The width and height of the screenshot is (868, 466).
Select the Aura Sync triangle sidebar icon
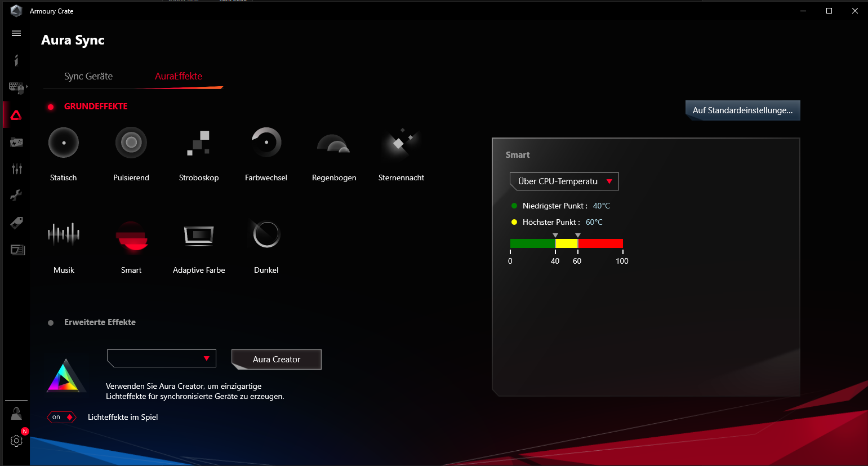(16, 116)
